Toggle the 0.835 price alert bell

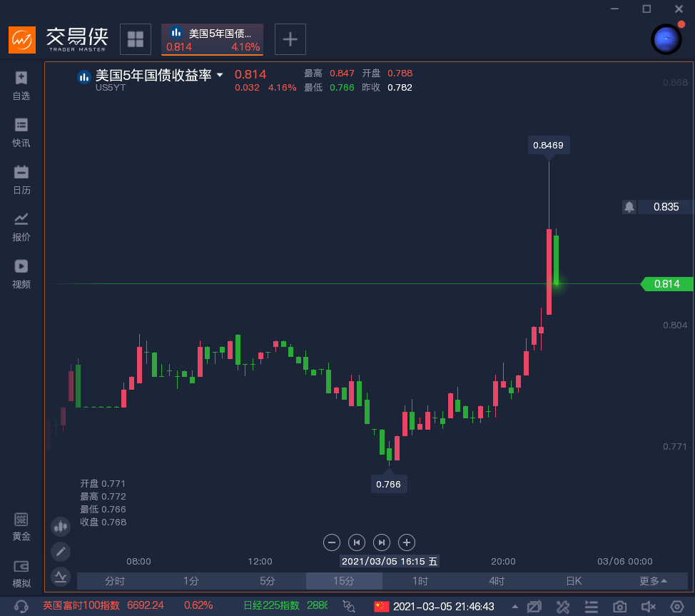629,207
